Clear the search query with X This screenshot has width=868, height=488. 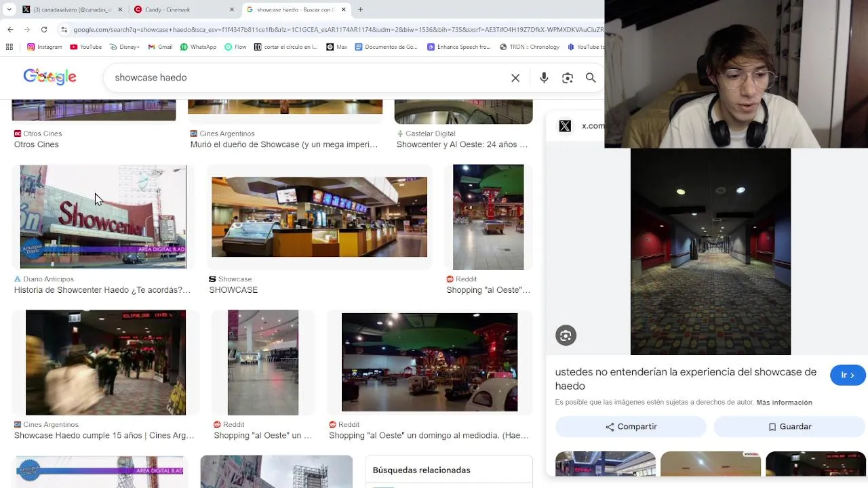tap(515, 78)
